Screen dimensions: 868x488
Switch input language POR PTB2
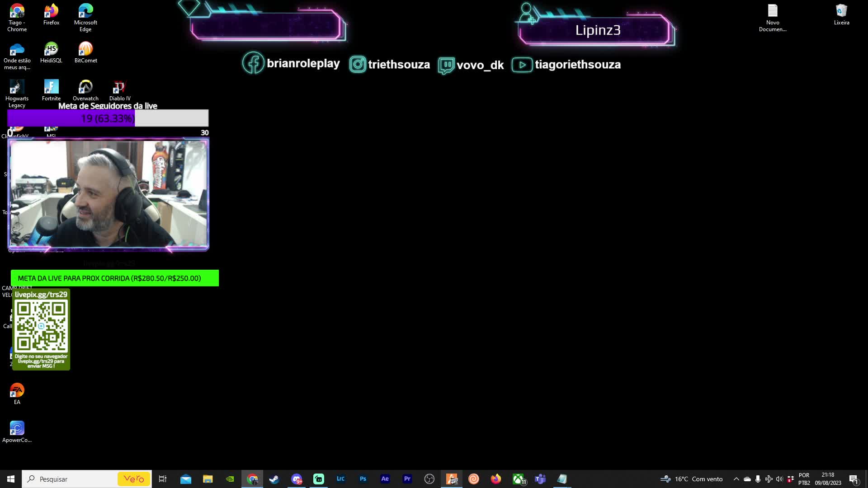pyautogui.click(x=804, y=479)
